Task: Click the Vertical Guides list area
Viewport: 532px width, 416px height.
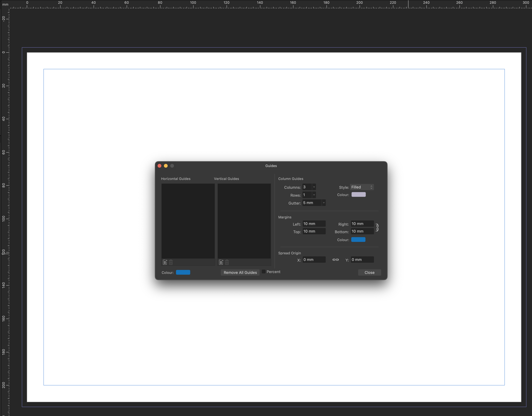Action: pyautogui.click(x=244, y=221)
